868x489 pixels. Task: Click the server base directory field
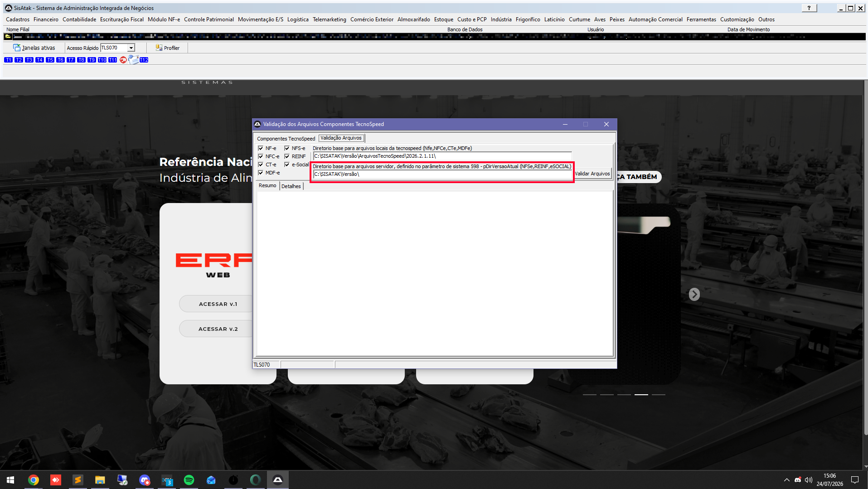(442, 174)
